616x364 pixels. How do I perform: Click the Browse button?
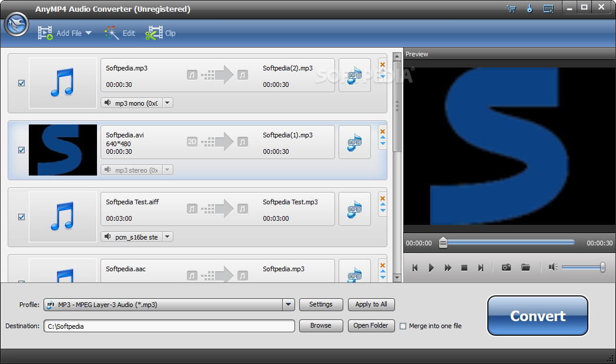[321, 326]
